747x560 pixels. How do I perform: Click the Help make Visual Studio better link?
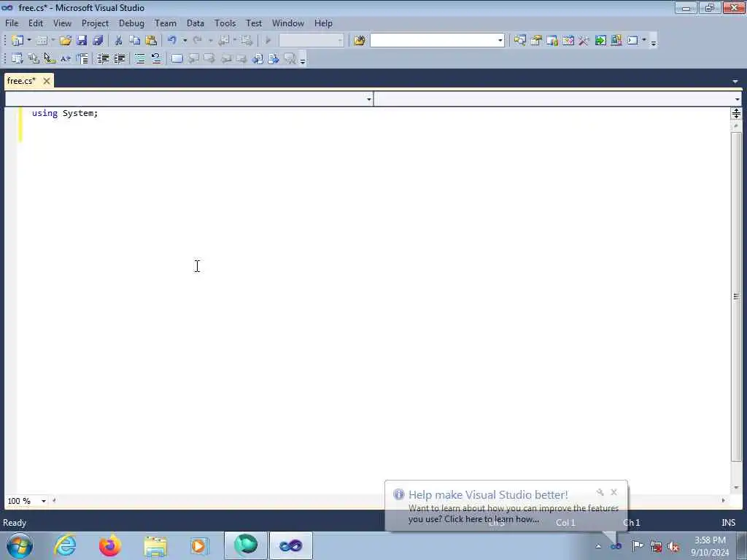[488, 495]
